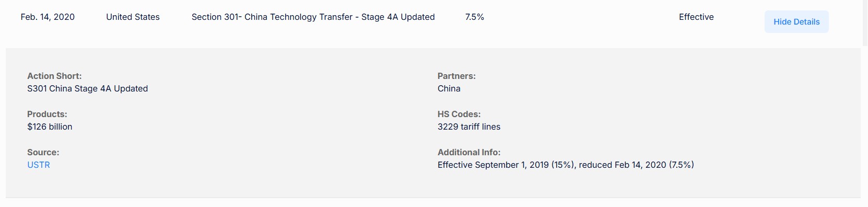
Task: Select the United States country cell
Action: coord(133,17)
